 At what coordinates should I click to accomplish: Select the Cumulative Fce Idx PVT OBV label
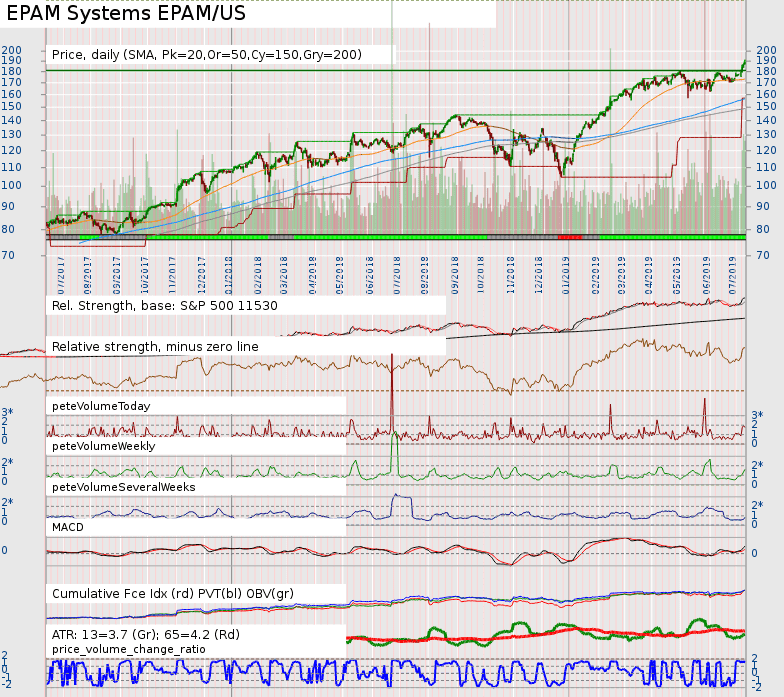coord(172,594)
